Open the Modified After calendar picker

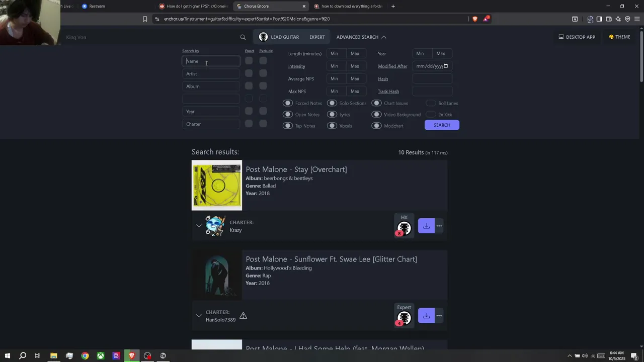click(446, 66)
